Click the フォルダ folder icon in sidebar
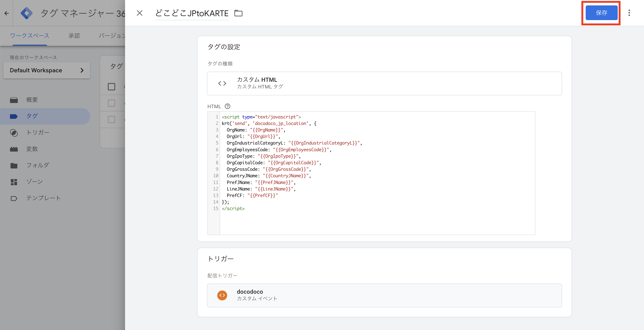Image resolution: width=644 pixels, height=330 pixels. point(14,166)
